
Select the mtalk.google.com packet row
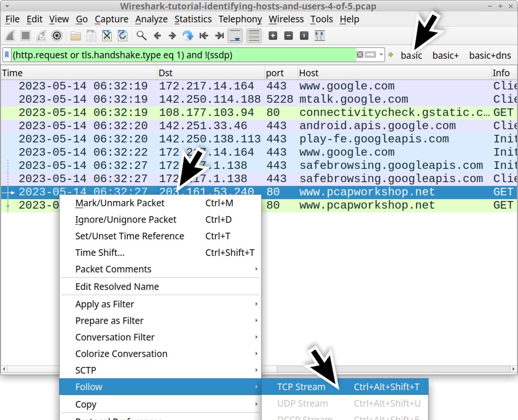(x=259, y=99)
